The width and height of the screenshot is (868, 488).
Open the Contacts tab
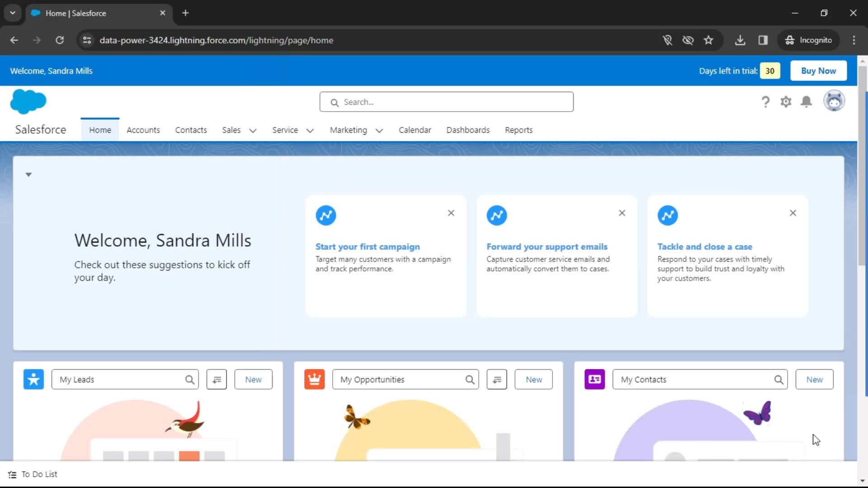(x=191, y=130)
